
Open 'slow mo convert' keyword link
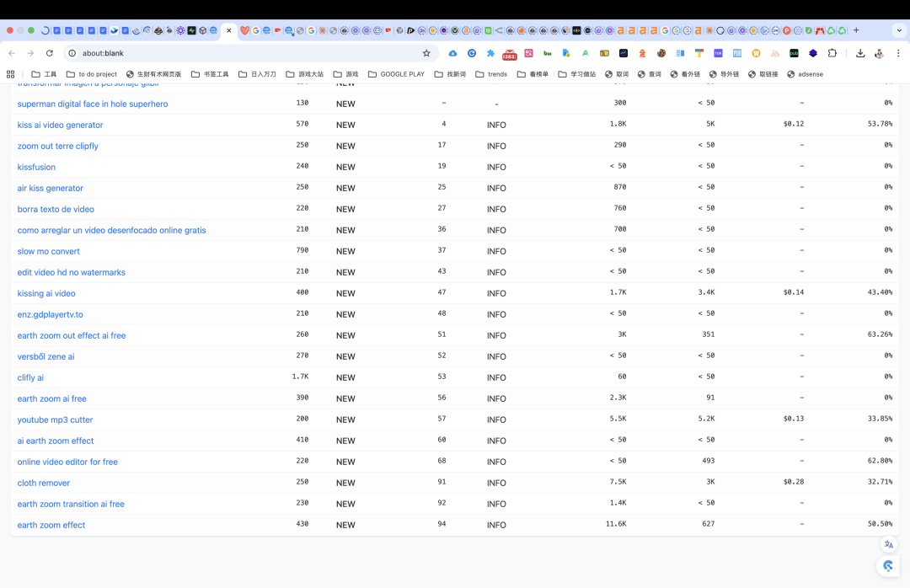pyautogui.click(x=49, y=251)
